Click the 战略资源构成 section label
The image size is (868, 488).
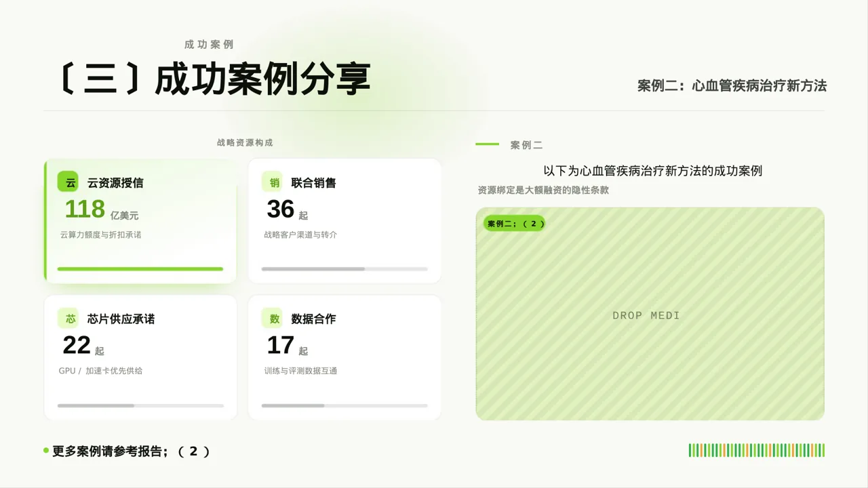coord(245,142)
